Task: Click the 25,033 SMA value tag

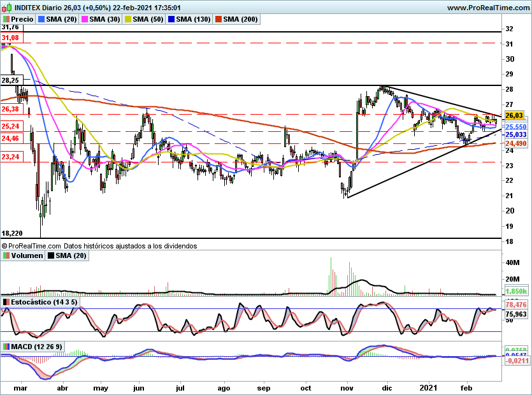Action: pyautogui.click(x=516, y=134)
